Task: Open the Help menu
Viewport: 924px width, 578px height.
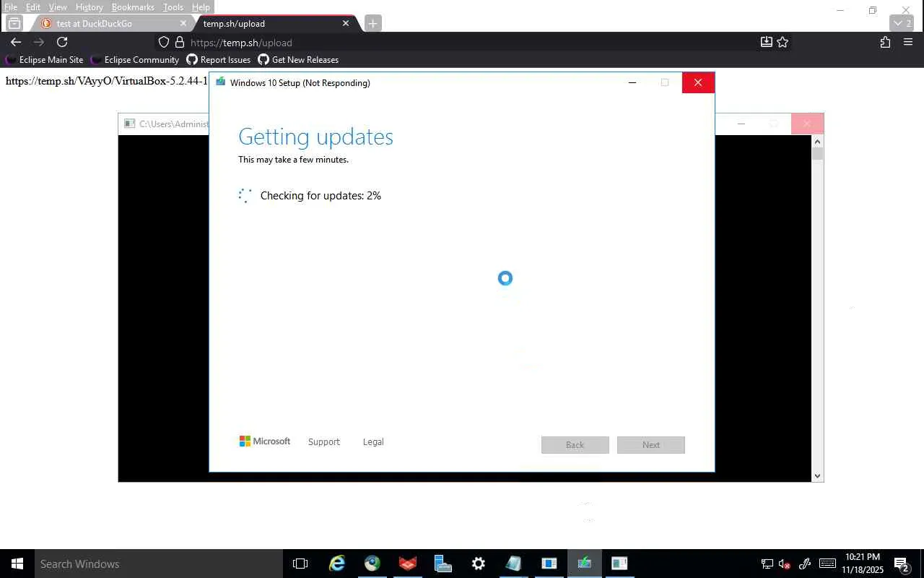Action: coord(201,7)
